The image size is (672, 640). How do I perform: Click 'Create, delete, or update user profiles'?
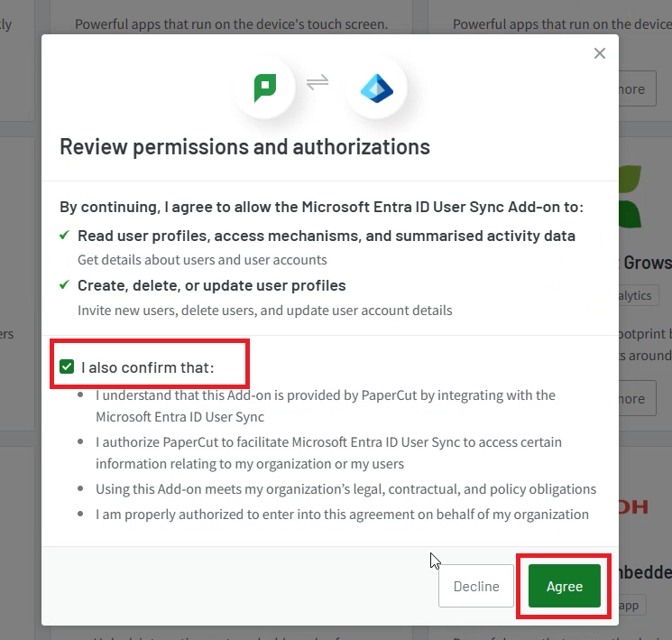(x=212, y=285)
